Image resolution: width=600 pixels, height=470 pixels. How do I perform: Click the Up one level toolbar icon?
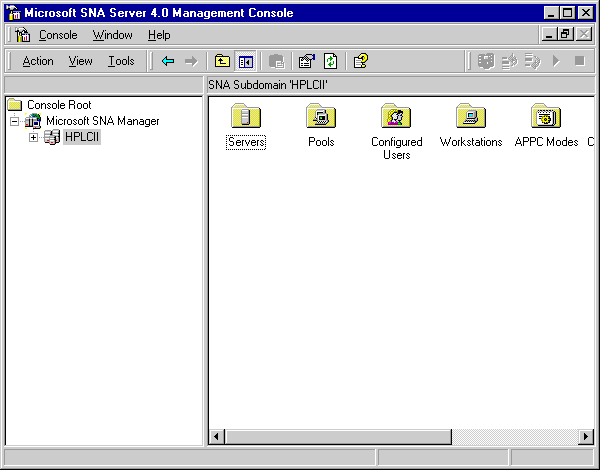point(223,61)
